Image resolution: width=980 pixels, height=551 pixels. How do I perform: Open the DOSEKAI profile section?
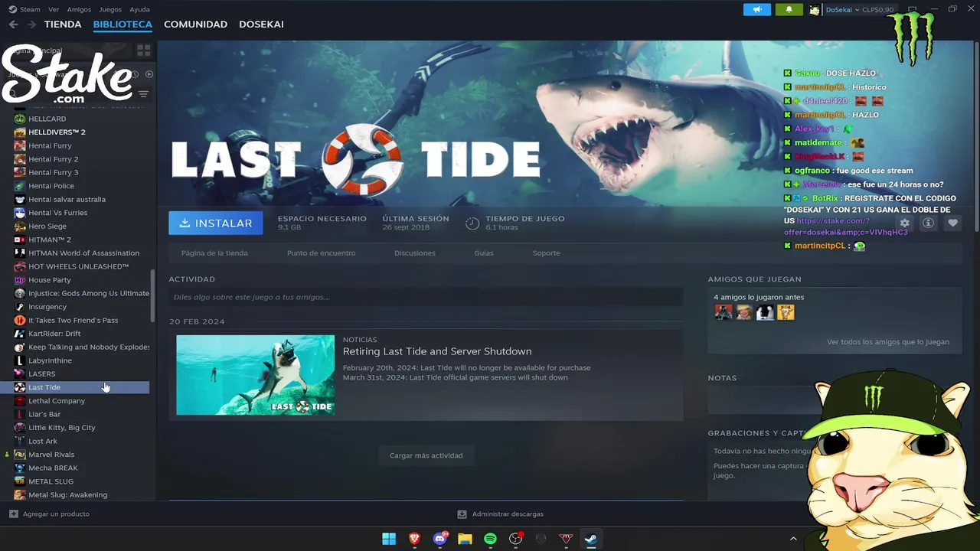(261, 24)
